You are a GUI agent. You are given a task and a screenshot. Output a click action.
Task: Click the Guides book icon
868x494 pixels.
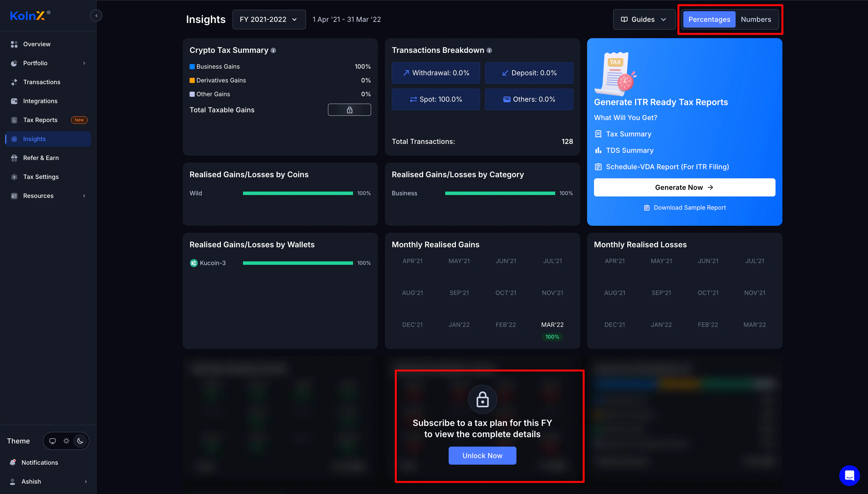pos(624,20)
